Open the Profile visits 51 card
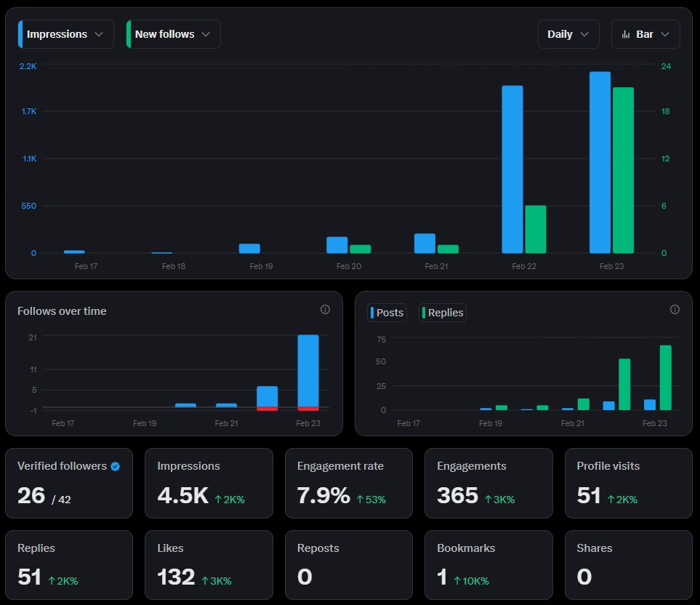 click(629, 483)
